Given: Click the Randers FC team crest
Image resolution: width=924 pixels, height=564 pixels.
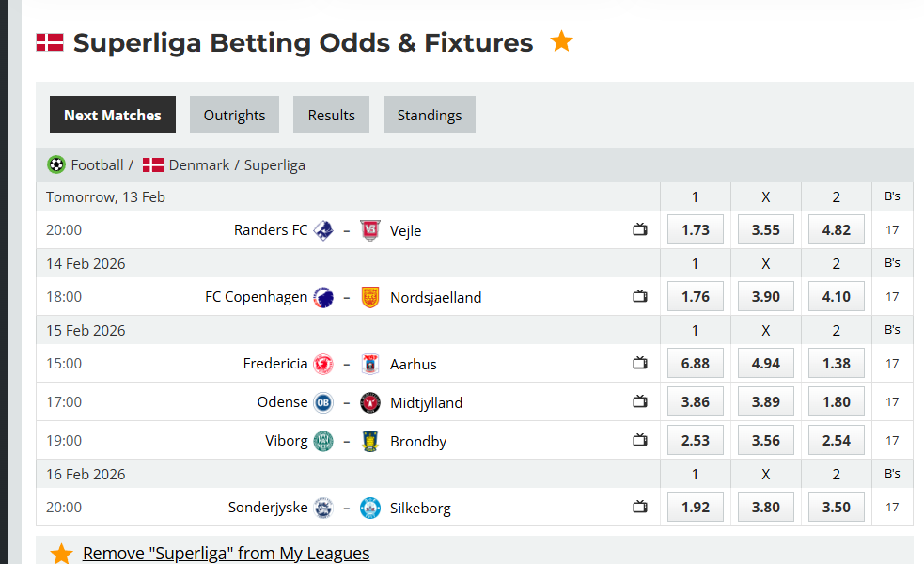Looking at the screenshot, I should 323,229.
